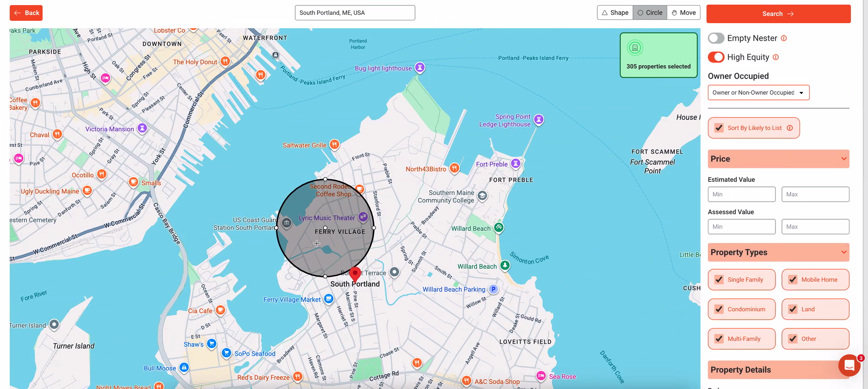868x389 pixels.
Task: Click the Assessed Value Min field
Action: pyautogui.click(x=742, y=227)
